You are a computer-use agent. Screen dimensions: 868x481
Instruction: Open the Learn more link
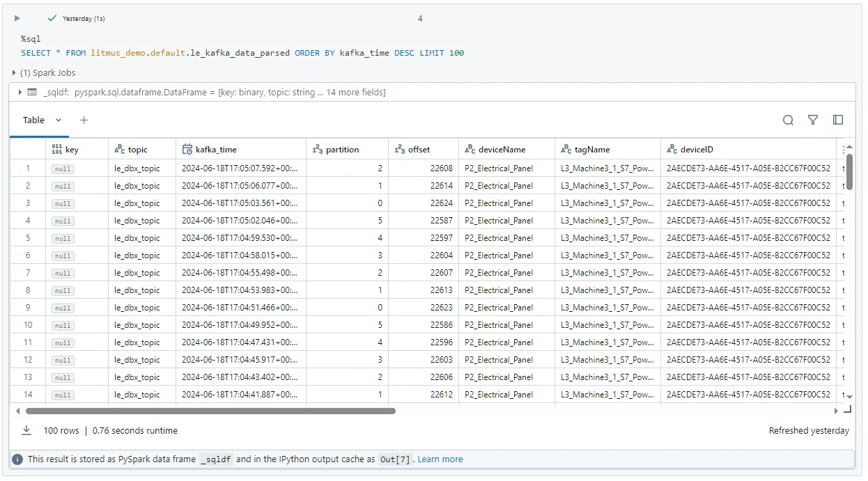point(440,459)
